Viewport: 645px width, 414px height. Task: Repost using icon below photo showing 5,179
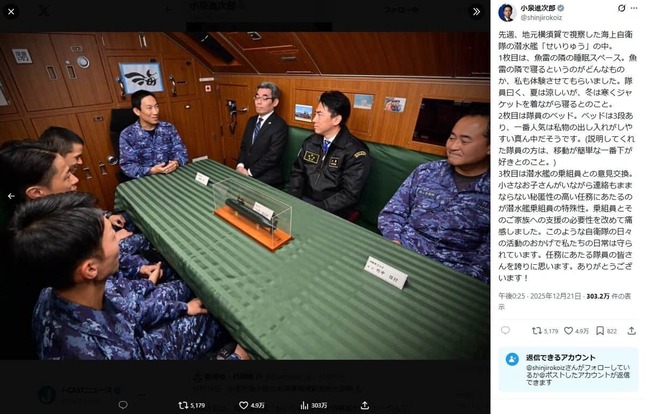(192, 405)
